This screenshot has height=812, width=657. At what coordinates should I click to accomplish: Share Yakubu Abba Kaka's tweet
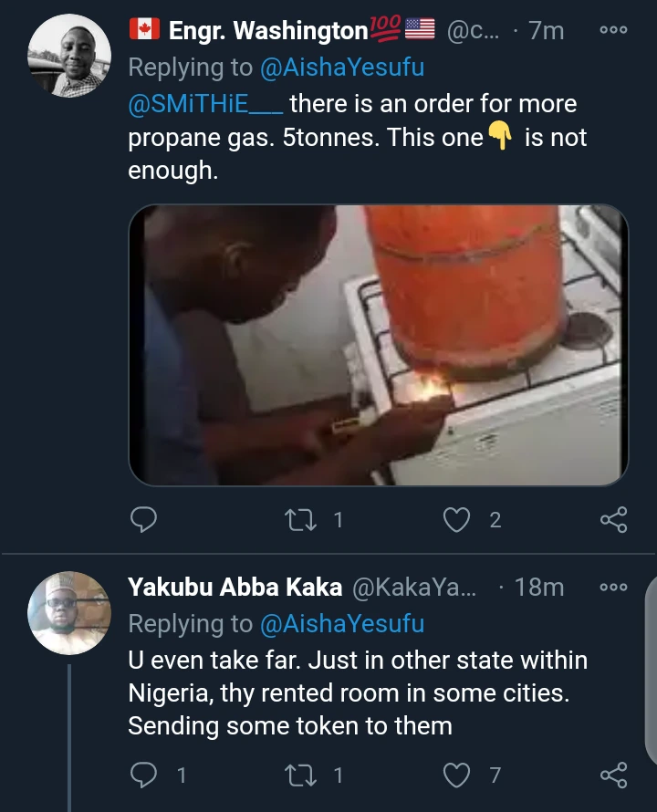click(x=613, y=776)
